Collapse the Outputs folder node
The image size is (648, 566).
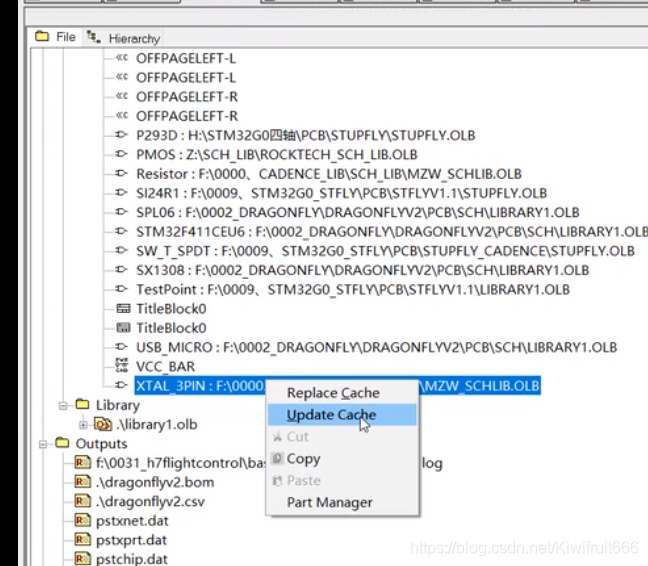(x=44, y=443)
